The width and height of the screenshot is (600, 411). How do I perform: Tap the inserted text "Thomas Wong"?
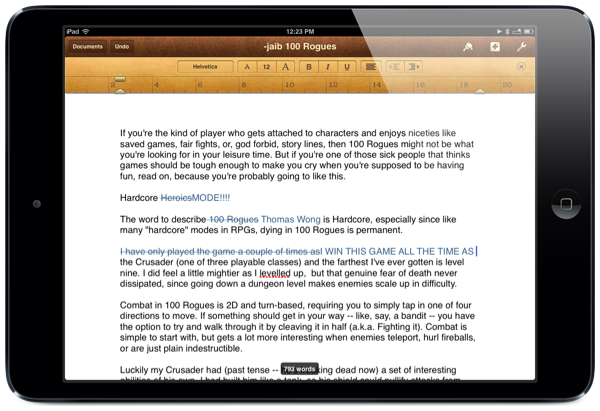click(290, 219)
